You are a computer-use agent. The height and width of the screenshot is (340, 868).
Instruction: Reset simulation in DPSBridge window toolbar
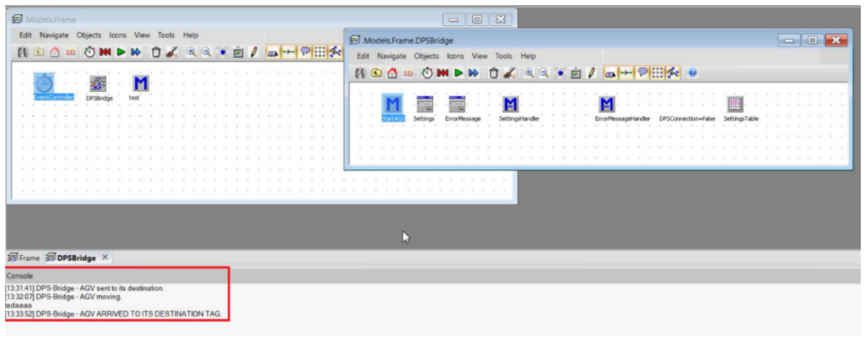(x=443, y=73)
